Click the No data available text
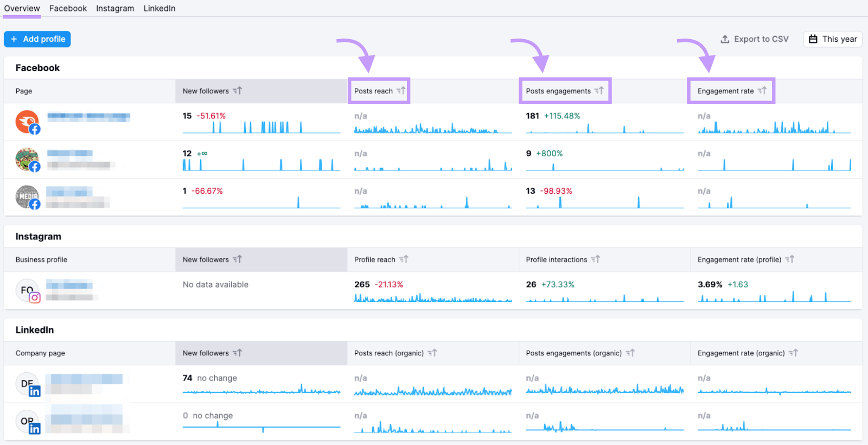This screenshot has width=868, height=445. 215,284
